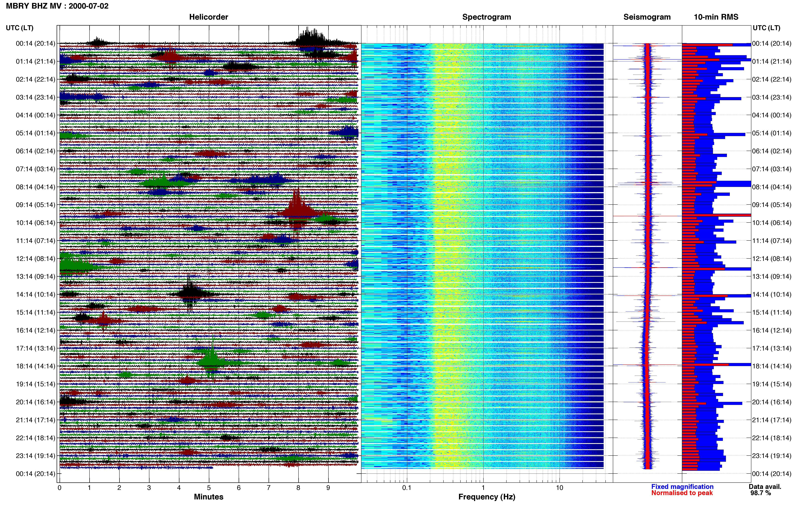Select the "Spectrogram" panel heading
812x508 pixels.
487,17
